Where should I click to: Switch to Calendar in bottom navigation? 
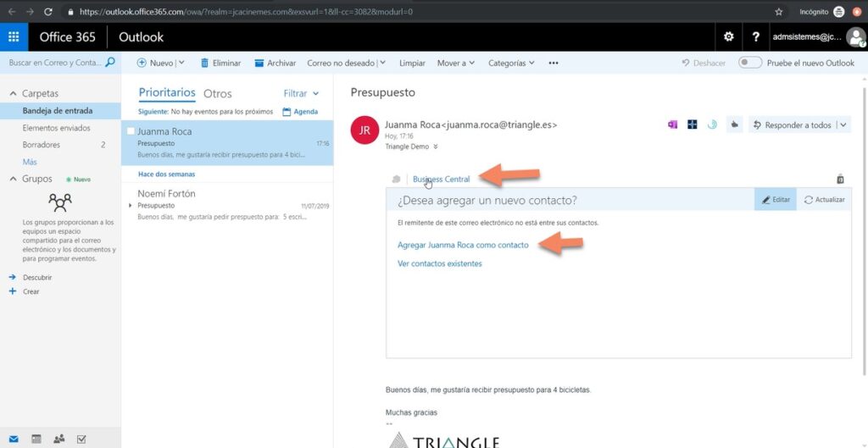pos(36,439)
